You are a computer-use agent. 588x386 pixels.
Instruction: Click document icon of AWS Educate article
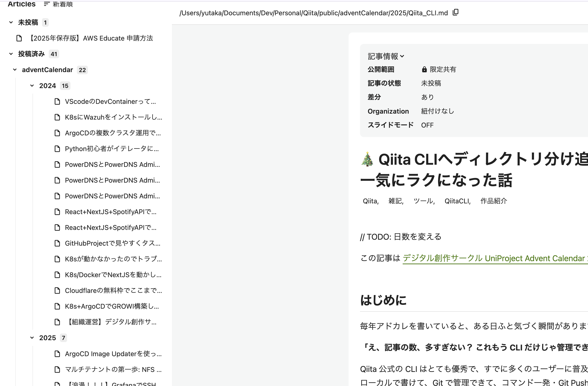[19, 38]
